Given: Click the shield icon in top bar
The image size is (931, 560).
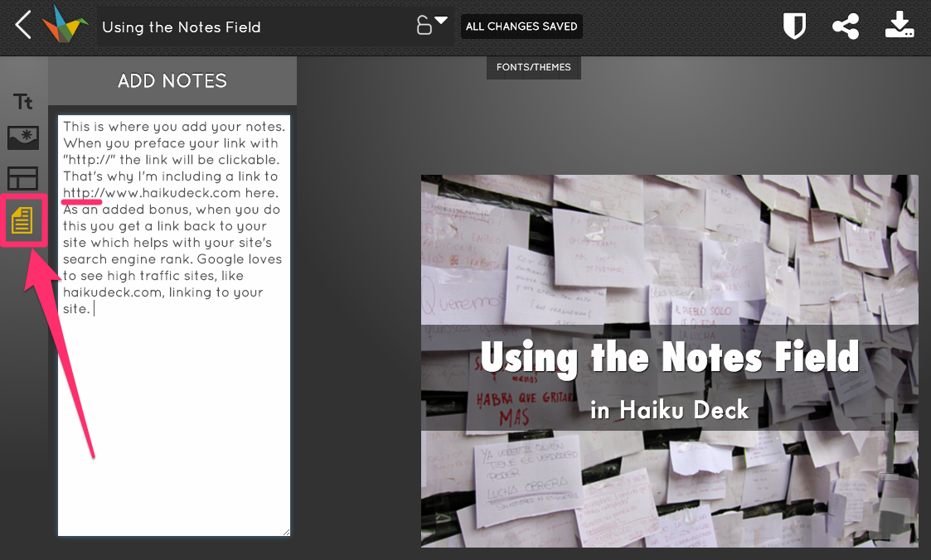Looking at the screenshot, I should point(795,27).
